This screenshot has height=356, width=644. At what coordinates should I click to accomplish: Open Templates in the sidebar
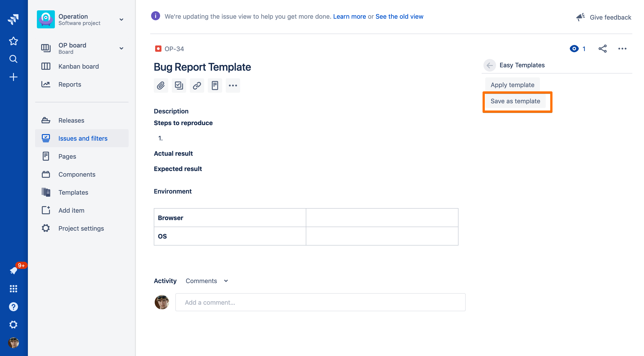click(73, 192)
